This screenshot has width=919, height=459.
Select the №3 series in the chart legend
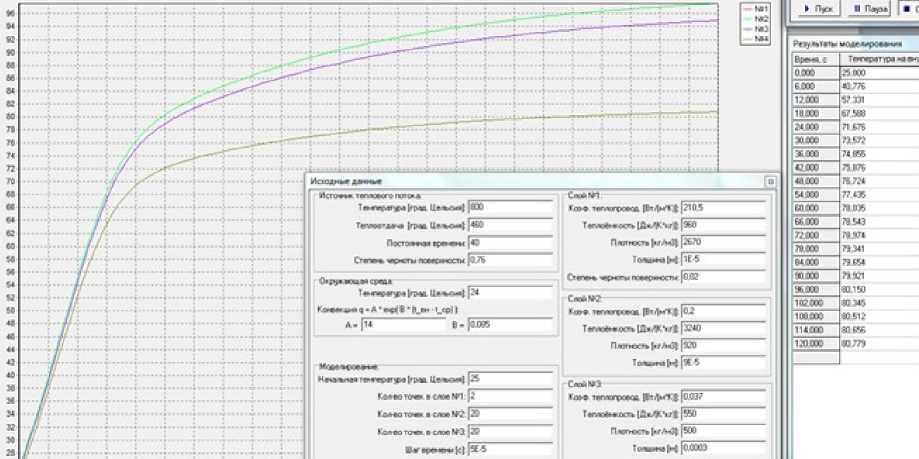pyautogui.click(x=755, y=29)
